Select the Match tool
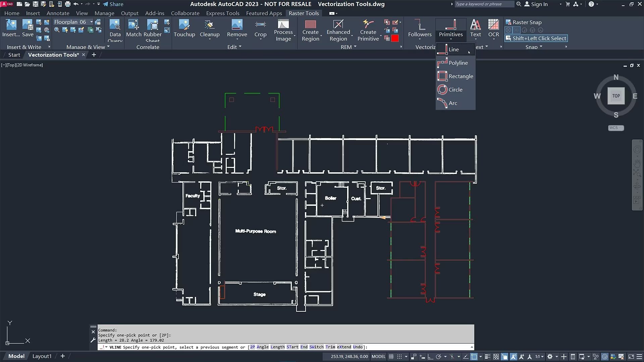 pyautogui.click(x=133, y=29)
